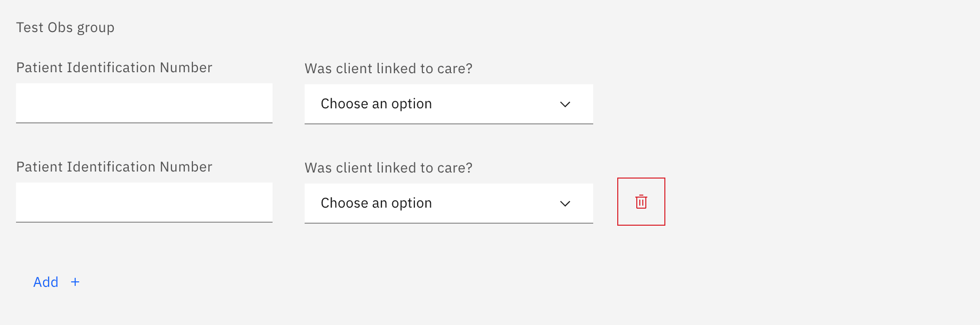The height and width of the screenshot is (325, 980).
Task: Open the first 'Was client linked to care?' dropdown
Action: click(449, 104)
